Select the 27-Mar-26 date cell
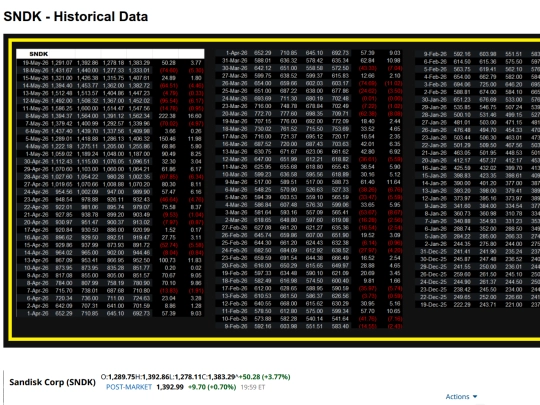 [235, 75]
